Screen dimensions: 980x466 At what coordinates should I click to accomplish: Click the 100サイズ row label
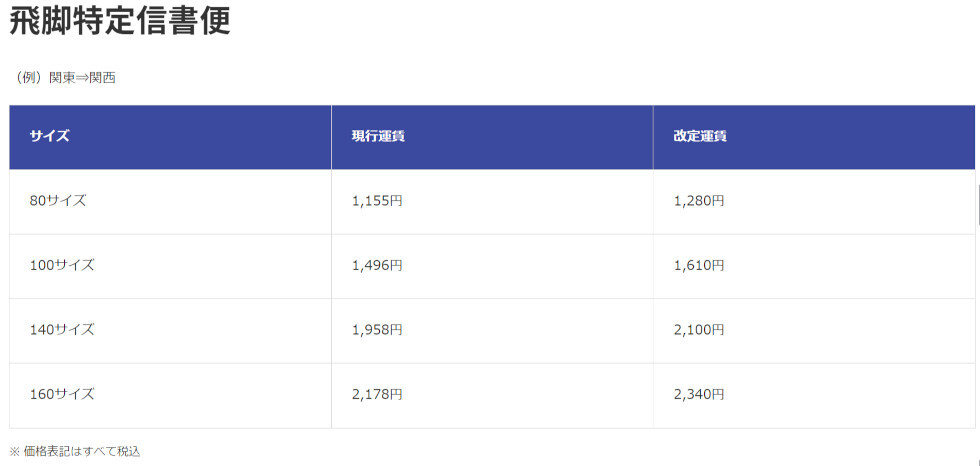(62, 265)
